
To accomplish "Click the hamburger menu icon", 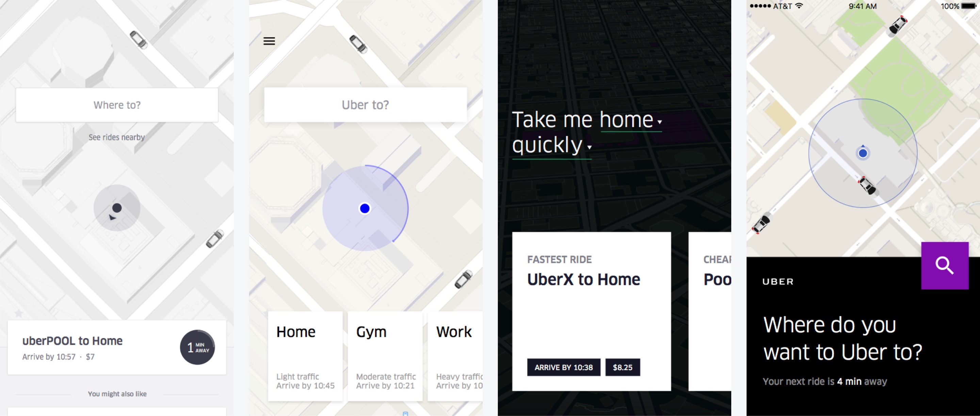I will pyautogui.click(x=269, y=41).
